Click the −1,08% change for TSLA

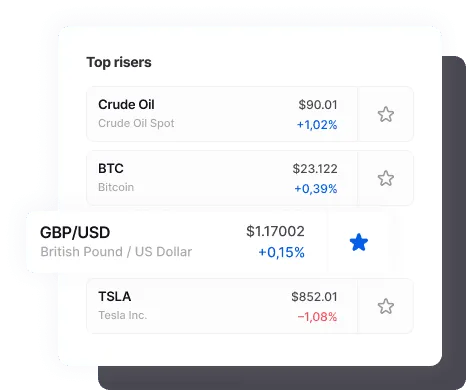317,317
